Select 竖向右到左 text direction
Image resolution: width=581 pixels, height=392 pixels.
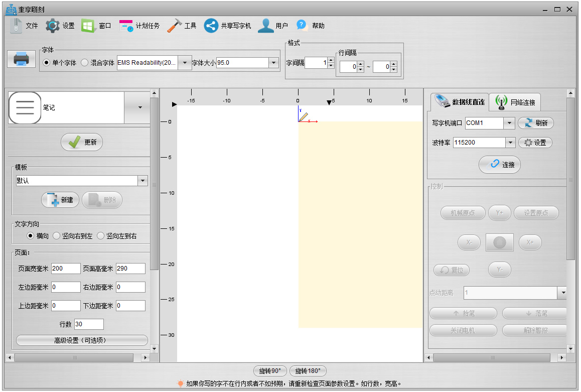(57, 235)
